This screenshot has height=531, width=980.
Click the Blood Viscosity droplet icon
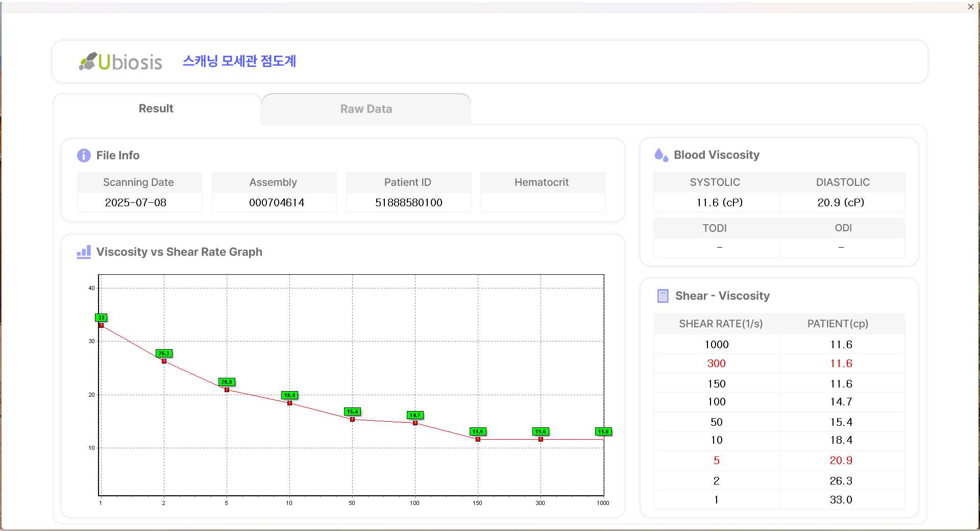661,155
